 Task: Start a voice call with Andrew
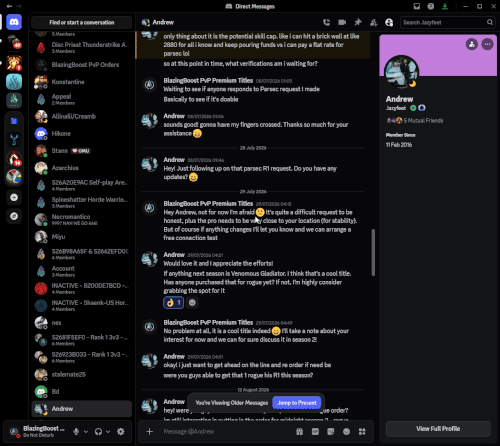pyautogui.click(x=326, y=22)
